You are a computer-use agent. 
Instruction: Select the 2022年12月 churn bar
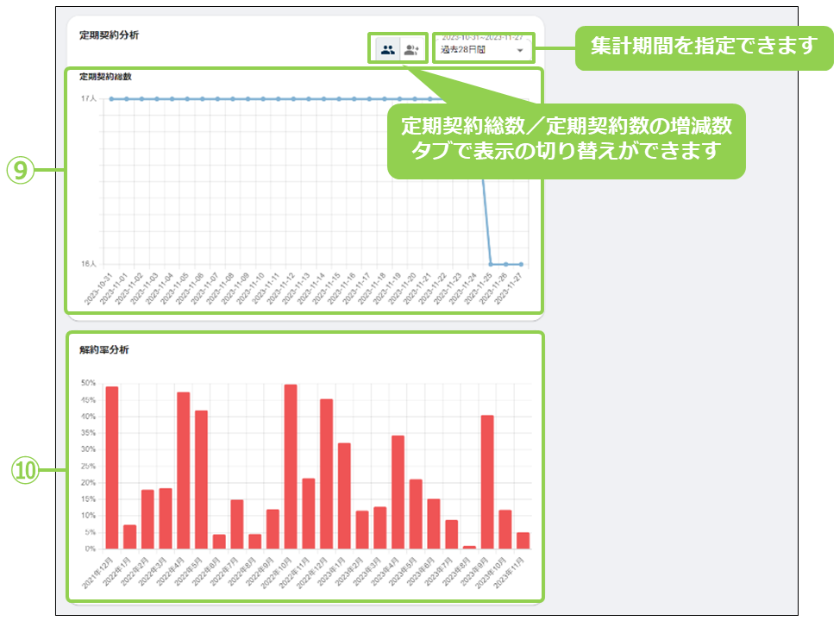tap(326, 473)
